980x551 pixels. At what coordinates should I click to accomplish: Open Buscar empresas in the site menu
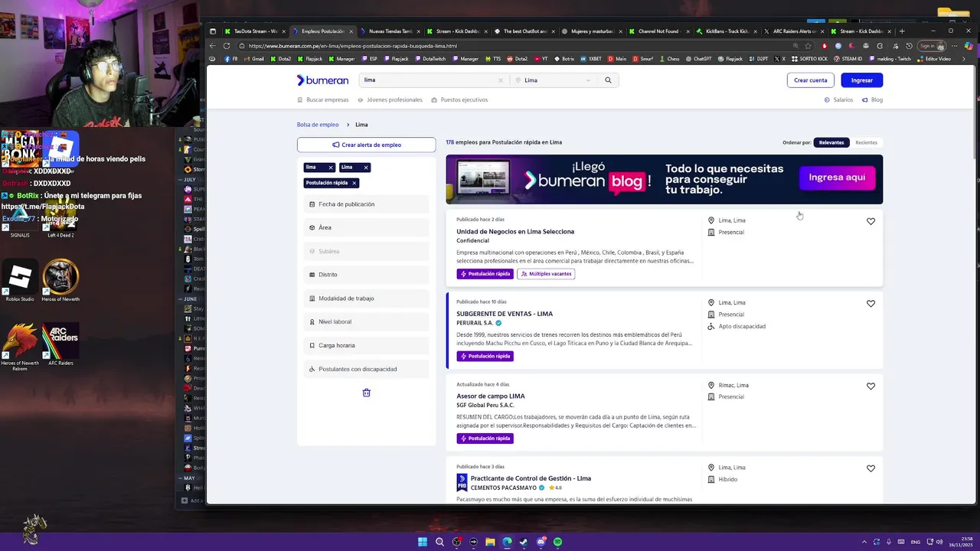[322, 99]
